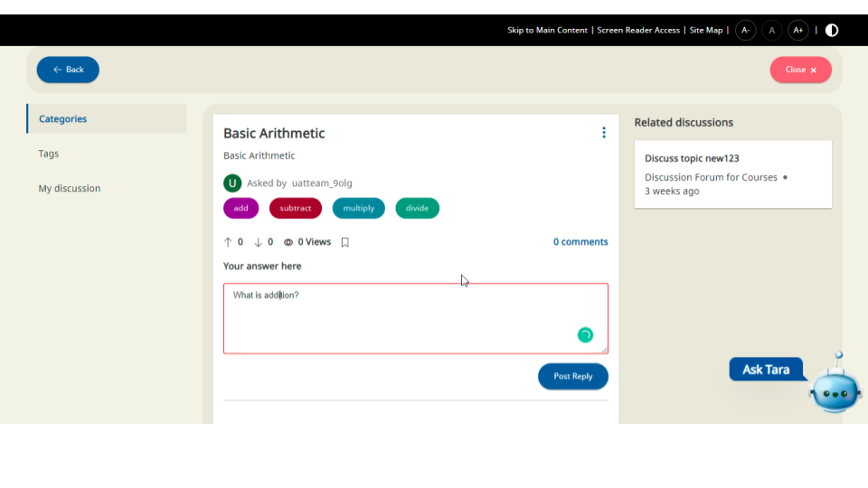Viewport: 868px width, 488px height.
Task: Reset font size with A button
Action: (x=771, y=30)
